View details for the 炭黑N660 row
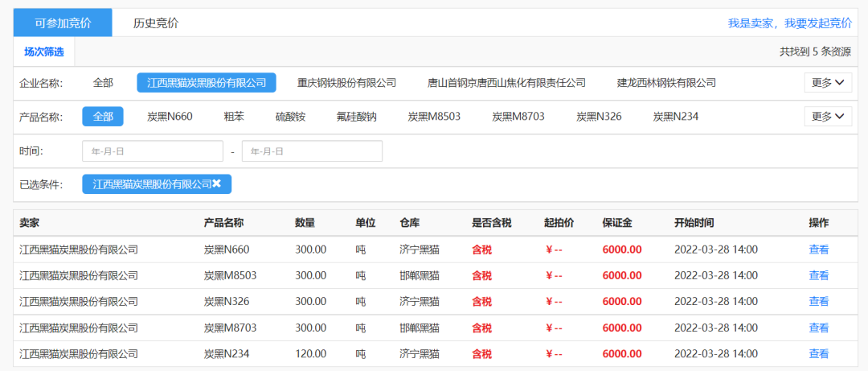 pos(819,249)
